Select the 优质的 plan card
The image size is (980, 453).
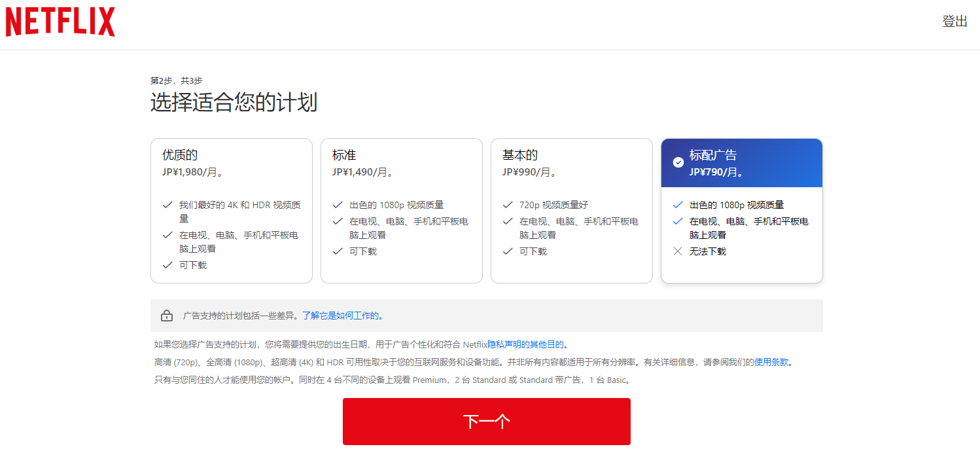click(x=232, y=211)
